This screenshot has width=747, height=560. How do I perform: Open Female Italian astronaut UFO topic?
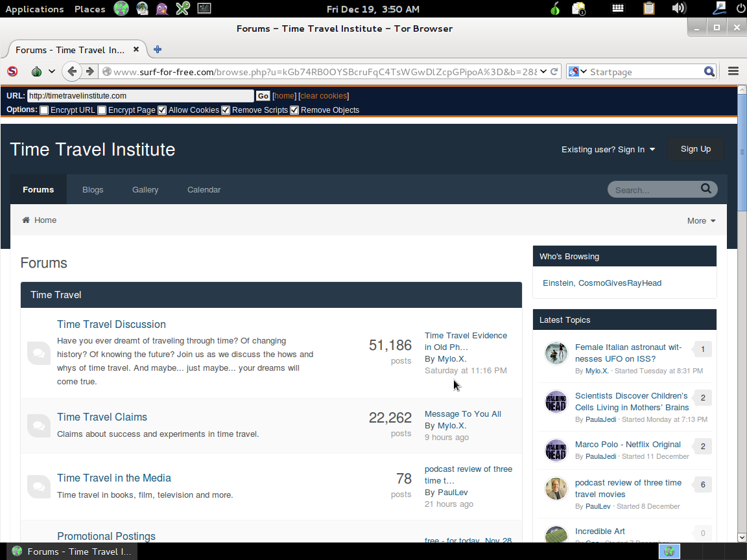(628, 353)
